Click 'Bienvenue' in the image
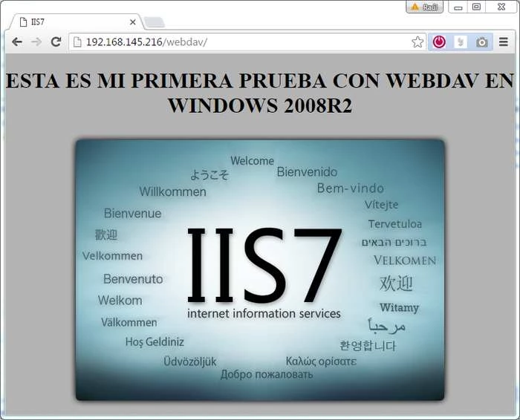 click(133, 213)
